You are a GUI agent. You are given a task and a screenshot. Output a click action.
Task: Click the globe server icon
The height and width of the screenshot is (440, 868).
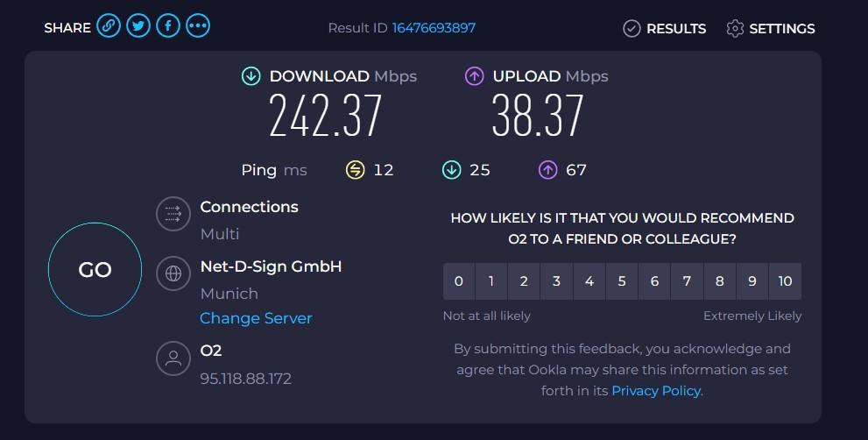click(x=173, y=273)
